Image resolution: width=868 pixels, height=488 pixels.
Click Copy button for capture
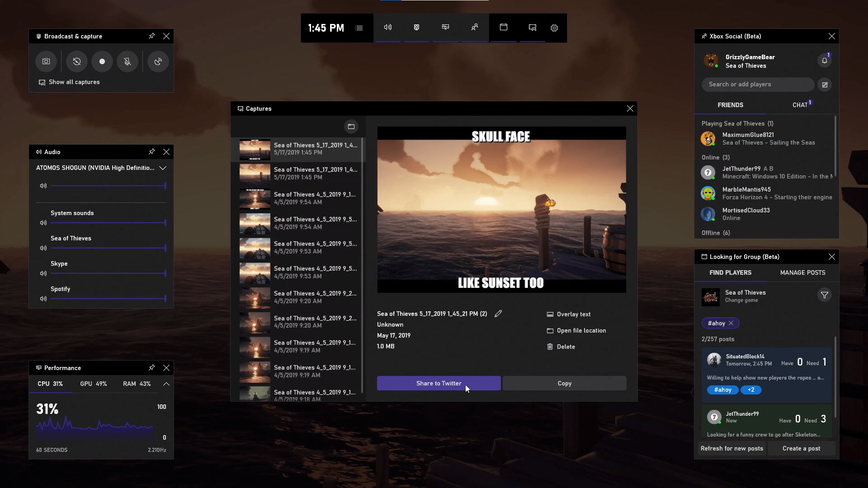point(565,383)
